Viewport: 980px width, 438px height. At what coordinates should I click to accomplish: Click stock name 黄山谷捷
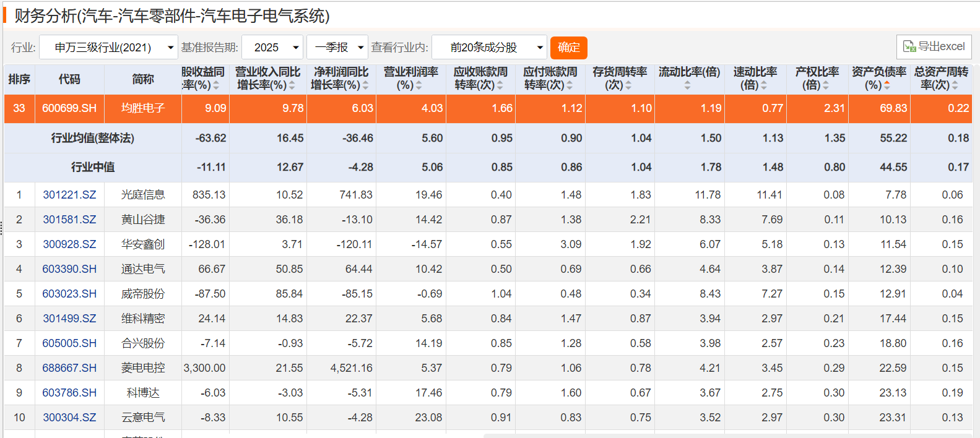click(x=143, y=220)
